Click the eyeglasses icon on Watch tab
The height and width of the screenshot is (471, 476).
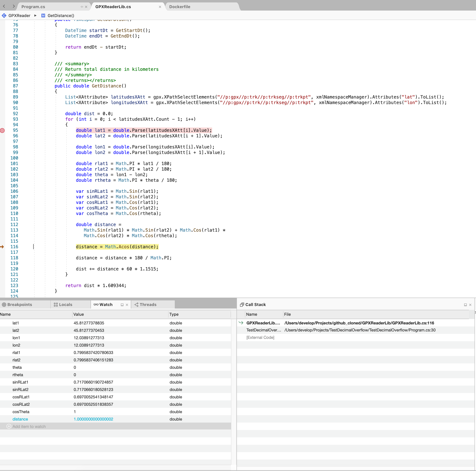(x=96, y=304)
